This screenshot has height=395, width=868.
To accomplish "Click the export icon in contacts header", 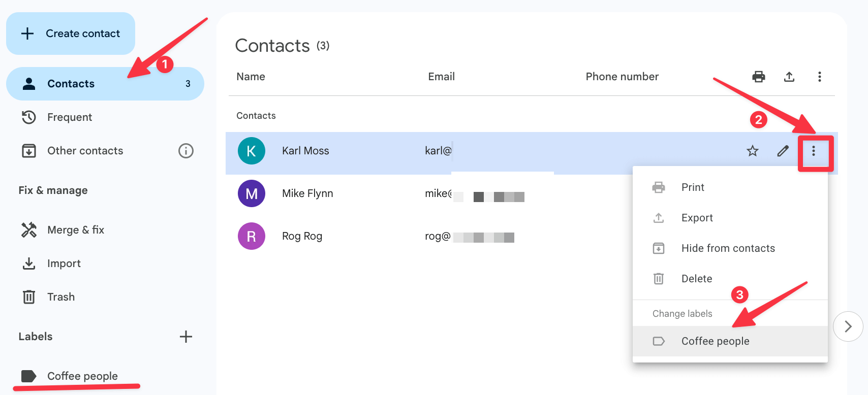I will (x=789, y=77).
